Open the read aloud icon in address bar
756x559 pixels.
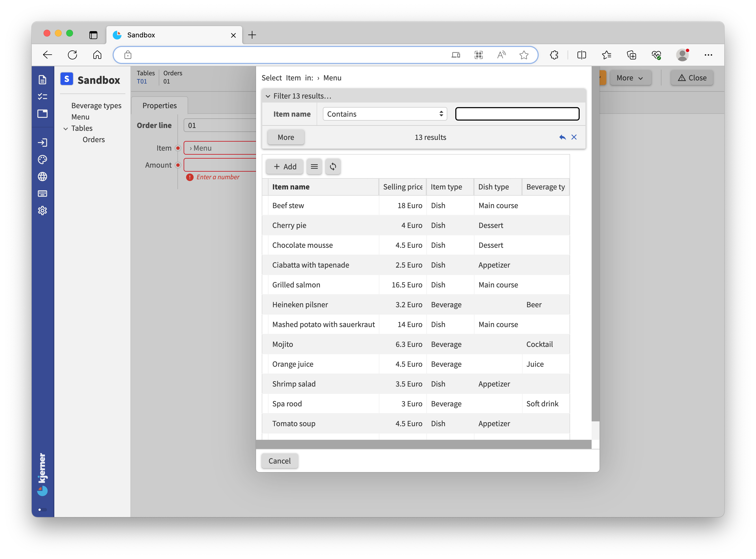click(501, 55)
